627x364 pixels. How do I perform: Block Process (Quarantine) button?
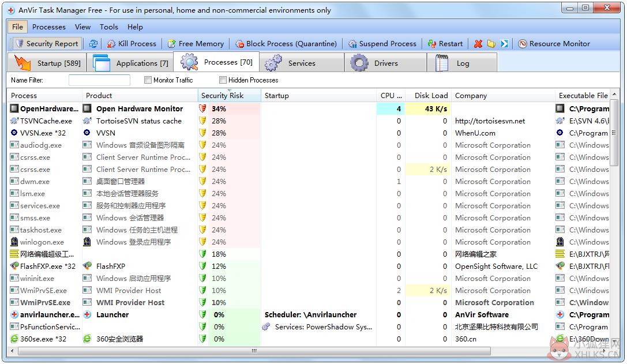286,44
